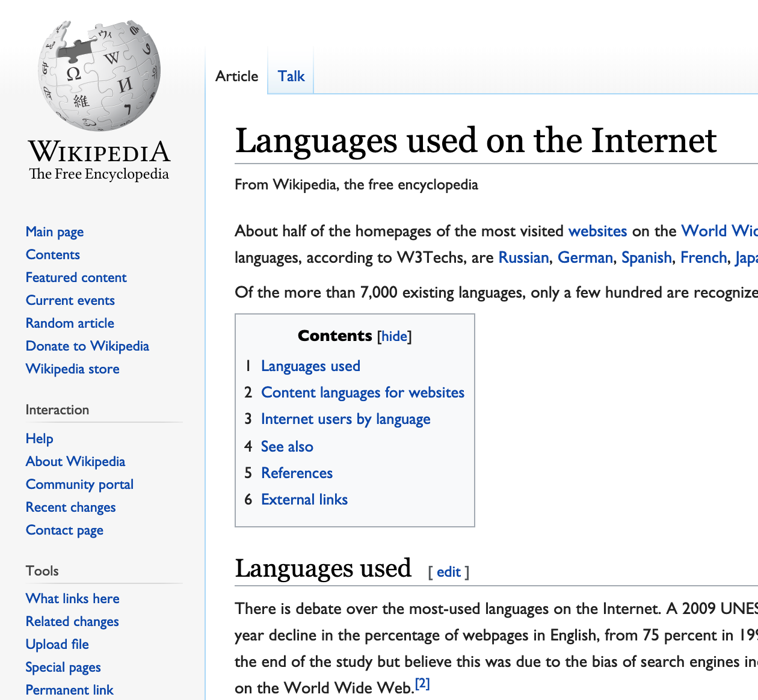The image size is (758, 700).
Task: Follow the Russian language link
Action: coord(523,258)
